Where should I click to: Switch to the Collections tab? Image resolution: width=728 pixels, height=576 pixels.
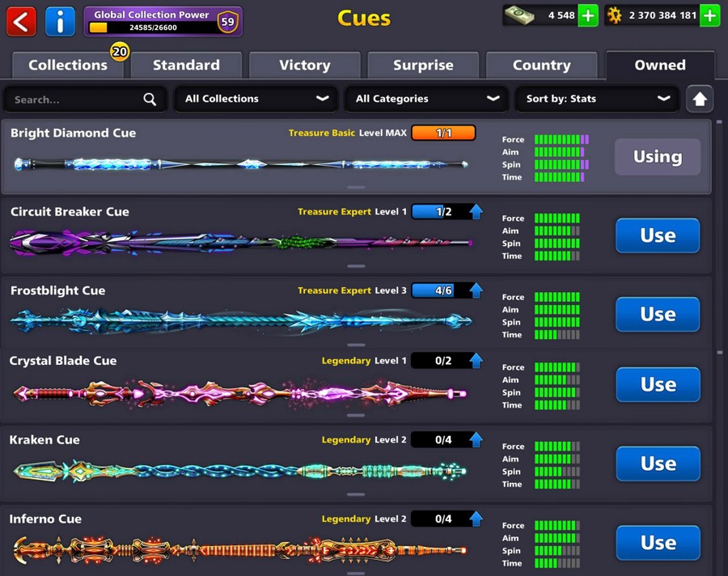pos(68,66)
